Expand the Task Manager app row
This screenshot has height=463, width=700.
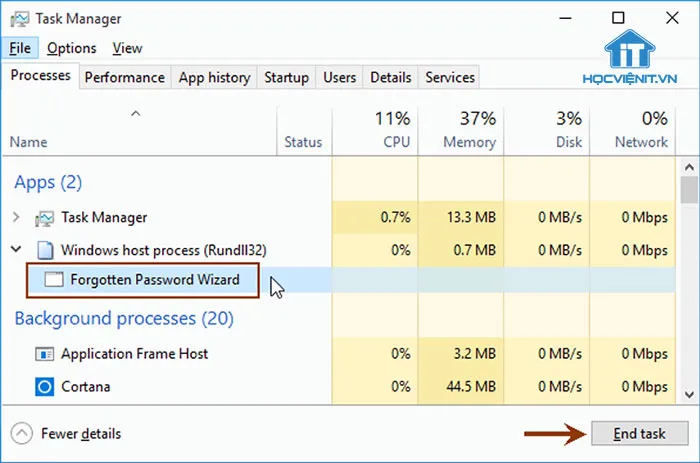click(16, 217)
